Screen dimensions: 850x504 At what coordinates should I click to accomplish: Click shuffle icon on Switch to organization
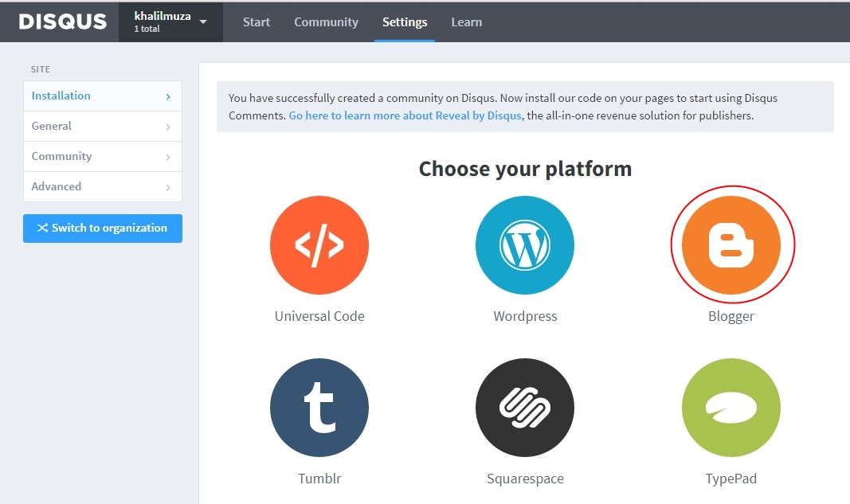click(x=42, y=229)
